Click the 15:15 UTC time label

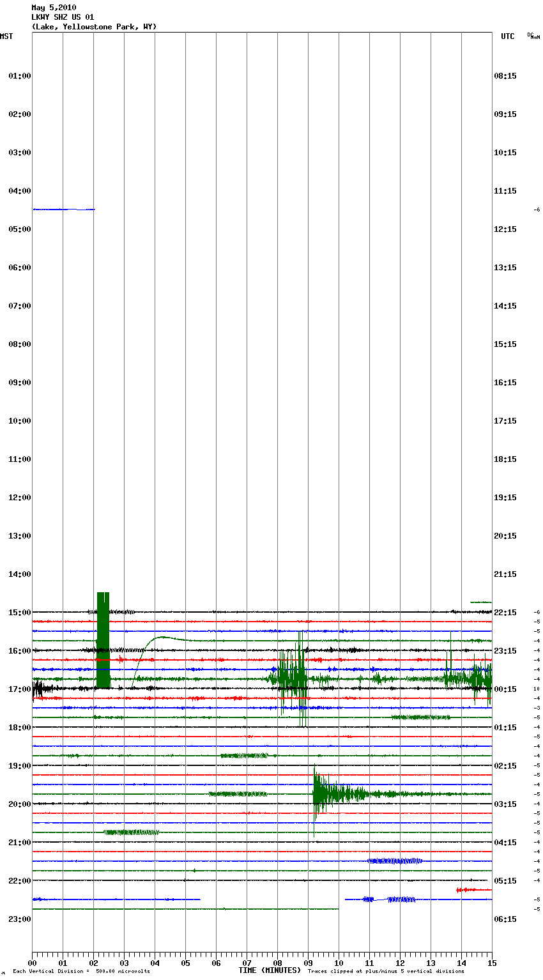point(505,344)
